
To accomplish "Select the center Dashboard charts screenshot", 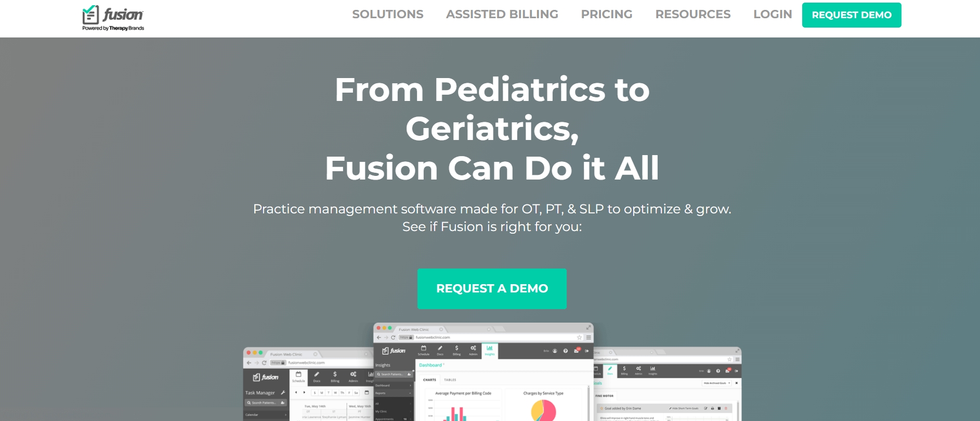I will pos(484,372).
